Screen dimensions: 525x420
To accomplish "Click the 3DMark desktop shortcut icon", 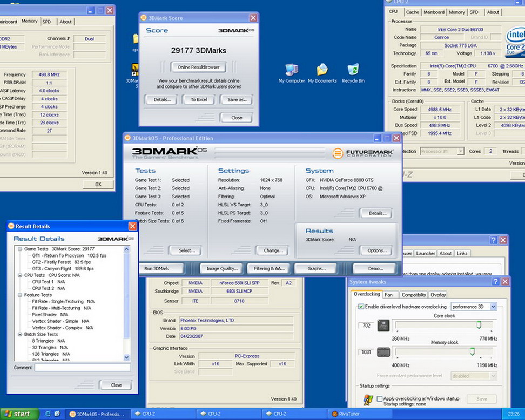I will point(135,70).
